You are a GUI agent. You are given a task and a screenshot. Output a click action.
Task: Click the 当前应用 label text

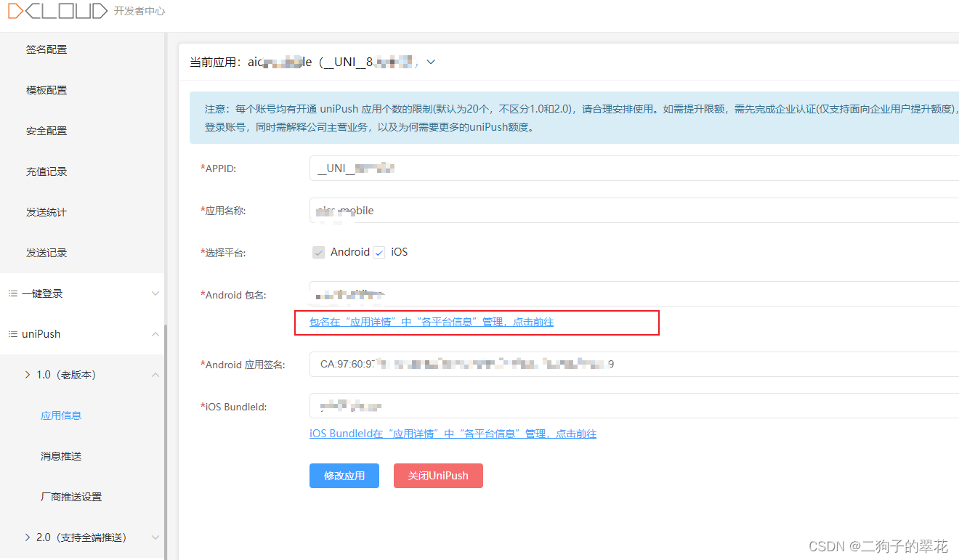pos(217,62)
